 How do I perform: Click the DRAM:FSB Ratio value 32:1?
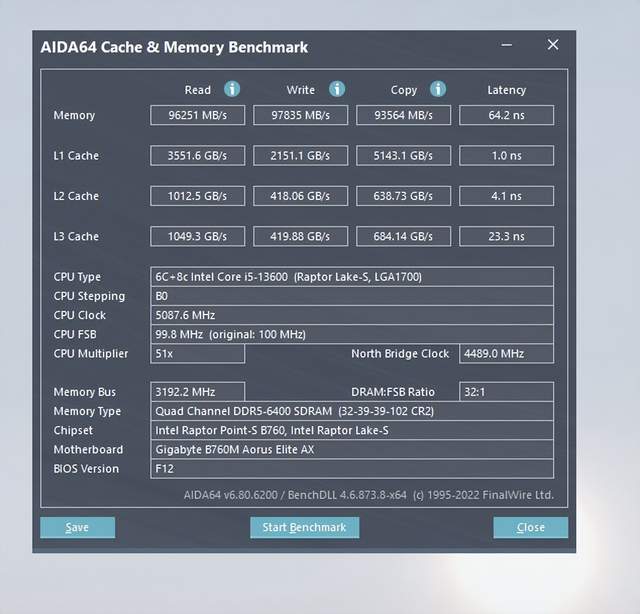point(507,392)
